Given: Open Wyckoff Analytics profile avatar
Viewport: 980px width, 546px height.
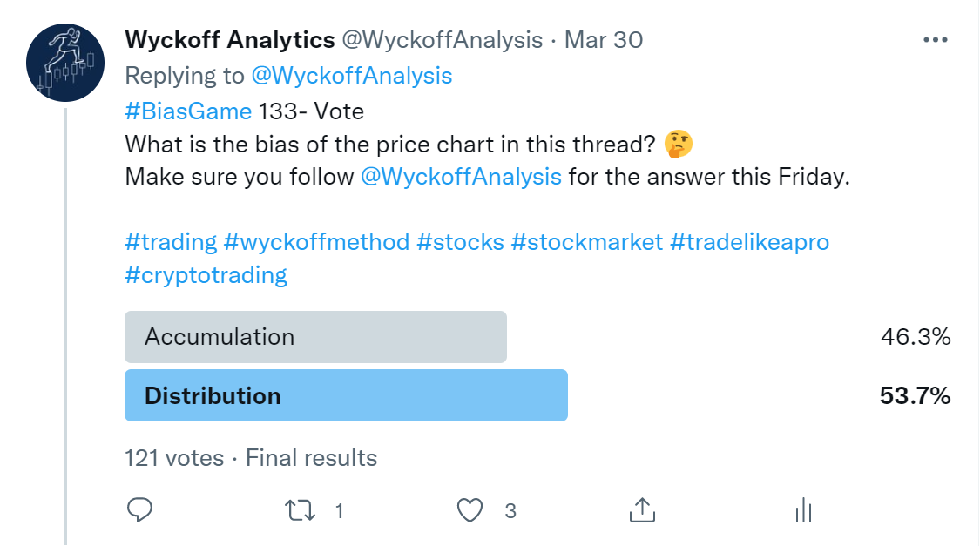Looking at the screenshot, I should [65, 63].
